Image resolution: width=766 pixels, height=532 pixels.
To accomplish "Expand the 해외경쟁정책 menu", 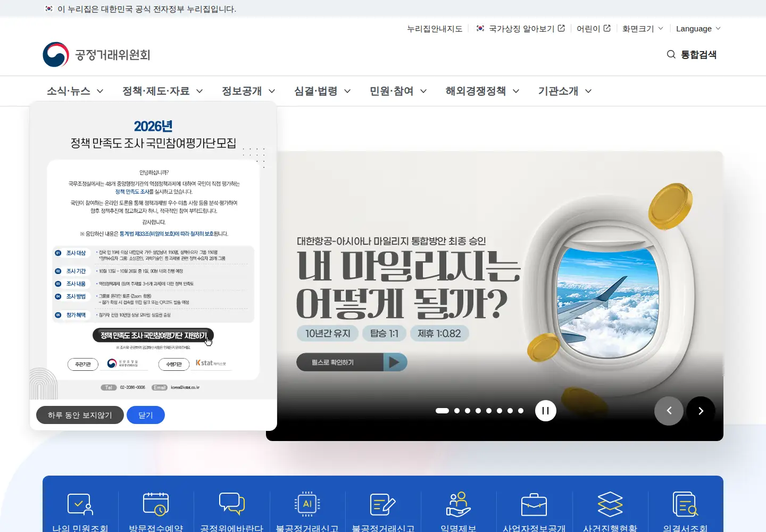I will 482,91.
